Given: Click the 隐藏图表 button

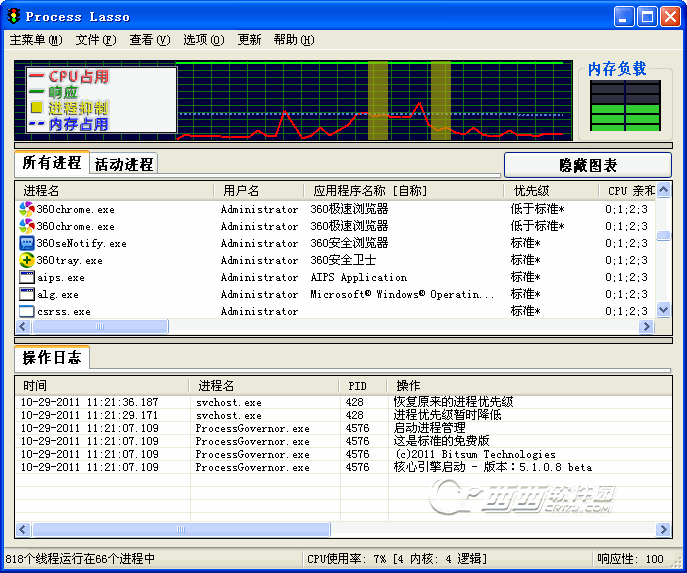Looking at the screenshot, I should click(587, 165).
